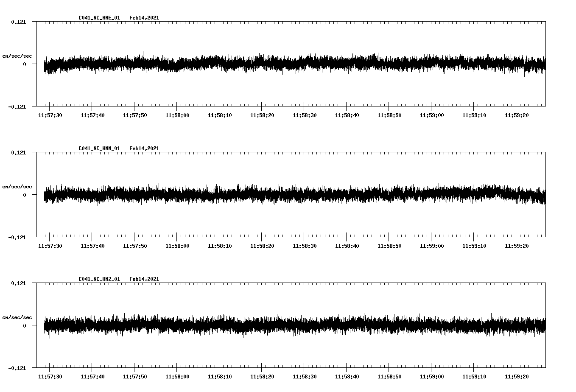Select the C041_NC_HNN_01 channel label
Image resolution: width=576 pixels, height=392 pixels.
coord(99,148)
